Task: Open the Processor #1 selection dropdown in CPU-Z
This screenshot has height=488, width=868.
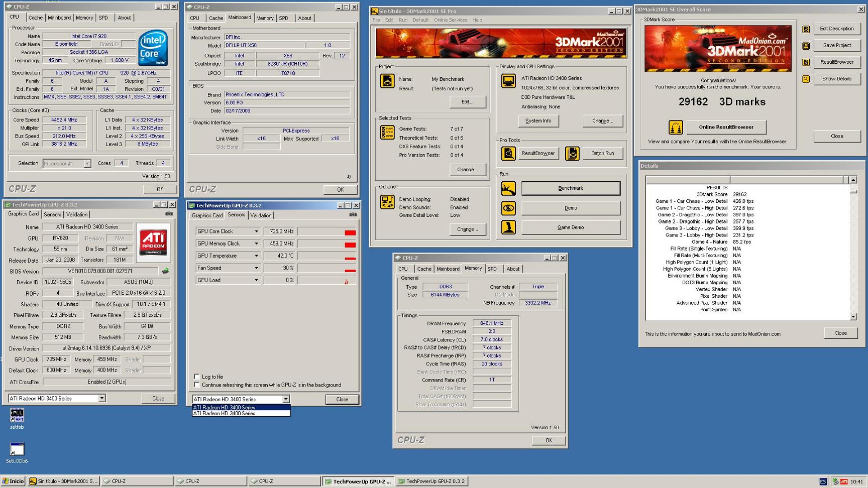Action: click(x=87, y=163)
